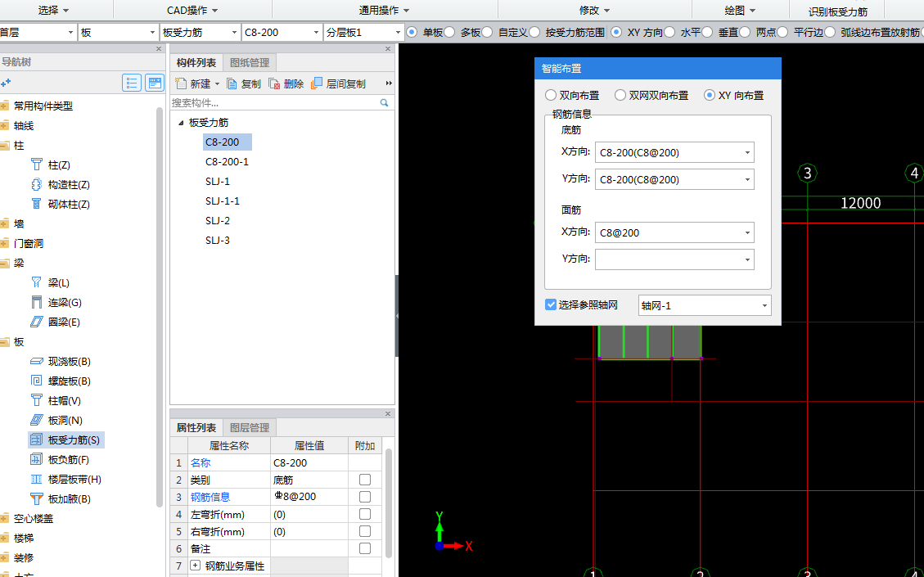Select the 螺旋板(B) icon
This screenshot has width=924, height=577.
37,381
